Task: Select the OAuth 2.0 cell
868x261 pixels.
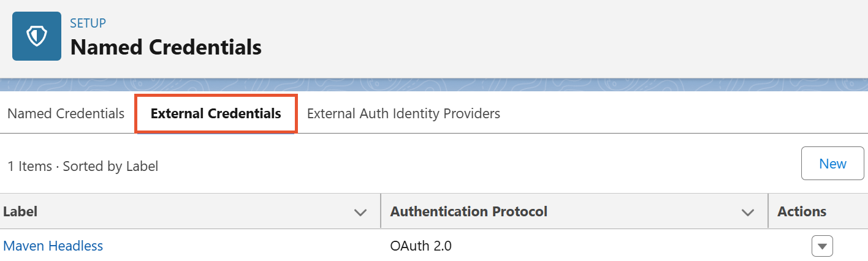Action: click(x=421, y=246)
